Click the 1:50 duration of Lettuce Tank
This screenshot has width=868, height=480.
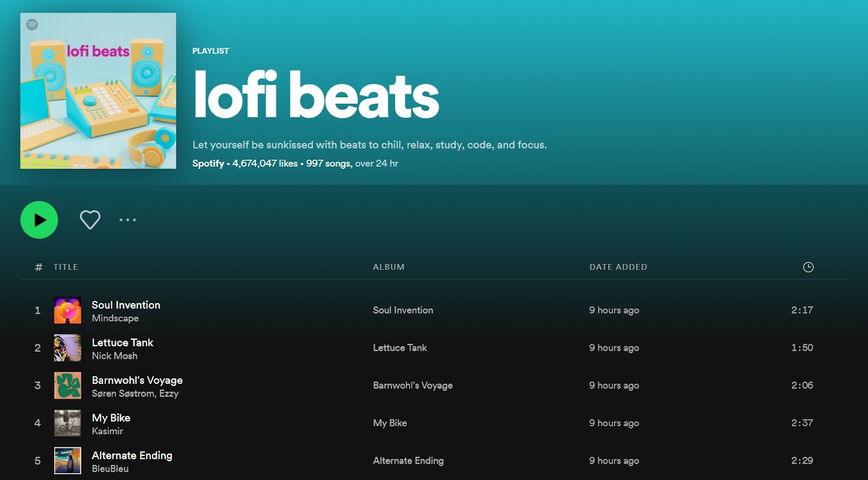click(802, 348)
